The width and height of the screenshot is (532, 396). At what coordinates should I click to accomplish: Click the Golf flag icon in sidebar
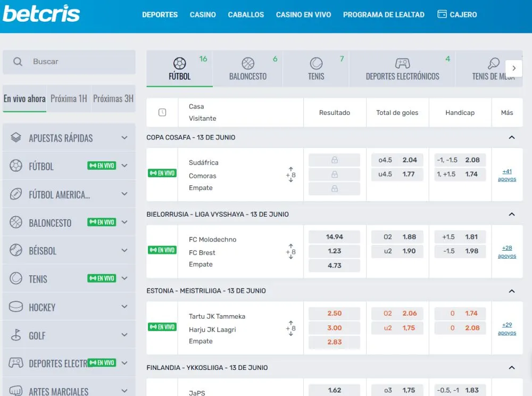pyautogui.click(x=16, y=335)
